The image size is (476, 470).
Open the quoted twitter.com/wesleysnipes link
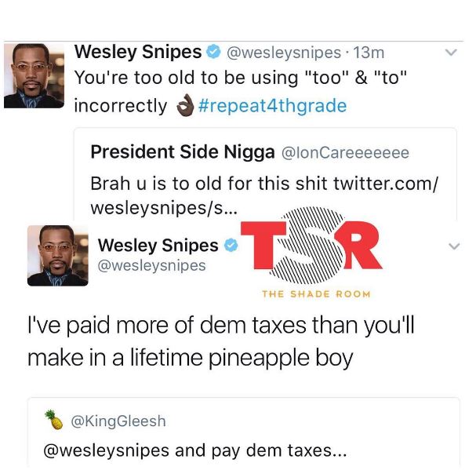[264, 195]
